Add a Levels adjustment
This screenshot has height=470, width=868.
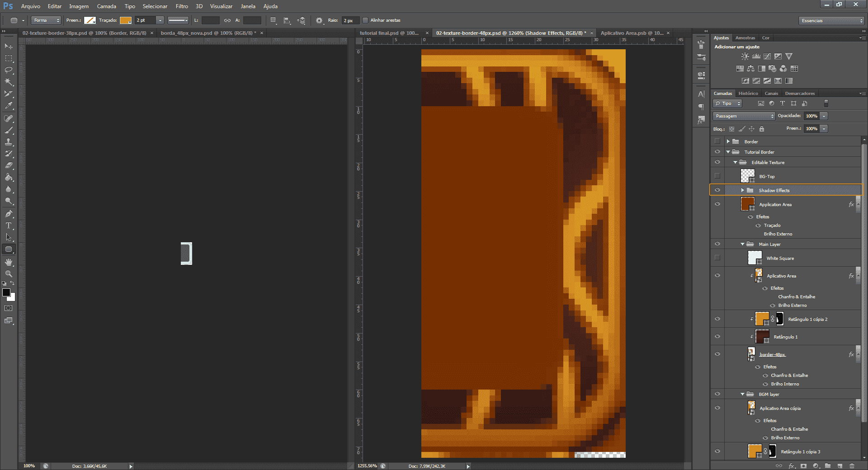click(x=756, y=56)
